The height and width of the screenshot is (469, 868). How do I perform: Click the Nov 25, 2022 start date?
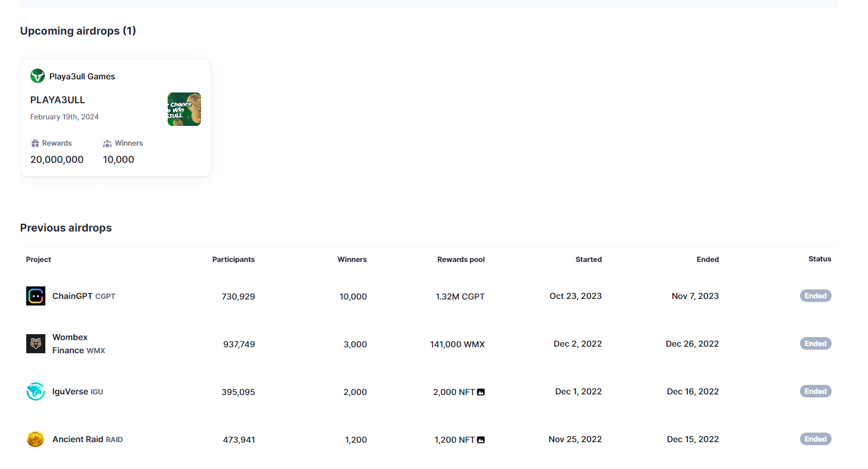575,439
